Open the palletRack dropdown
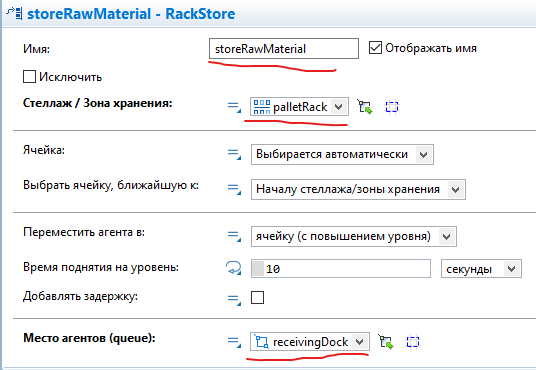This screenshot has width=536, height=370. pyautogui.click(x=299, y=107)
